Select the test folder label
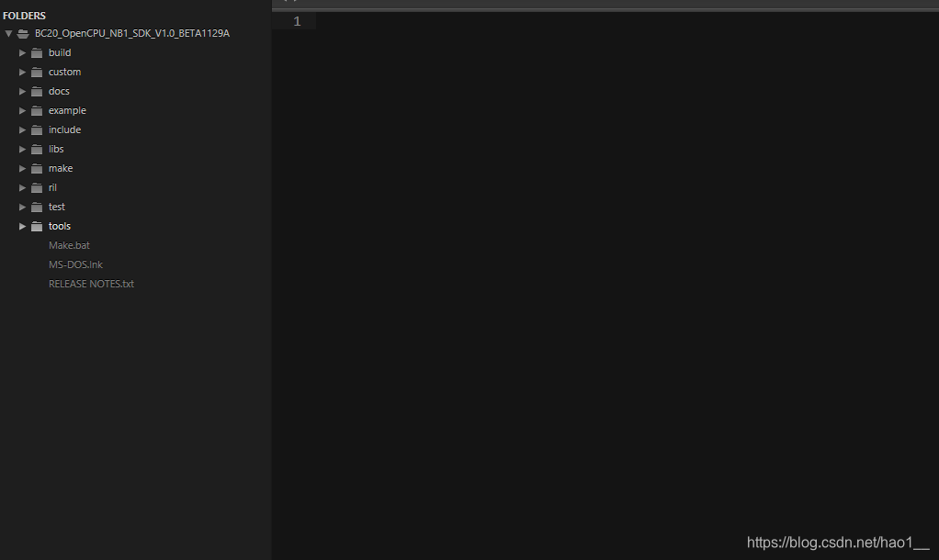 point(56,207)
